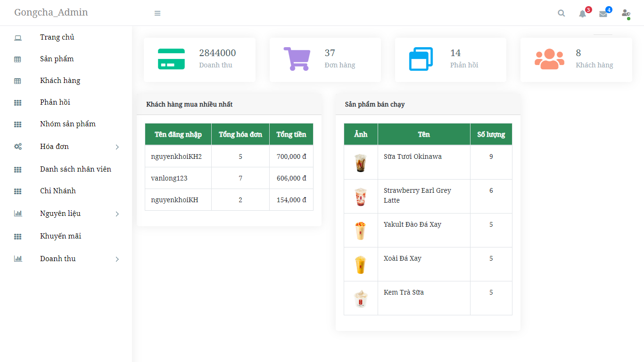
Task: Expand the Nguyên liệu submenu
Action: coord(117,214)
